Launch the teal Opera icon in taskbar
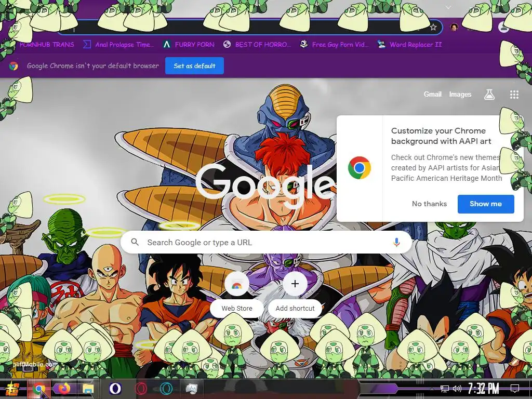Image resolution: width=532 pixels, height=399 pixels. pos(166,389)
